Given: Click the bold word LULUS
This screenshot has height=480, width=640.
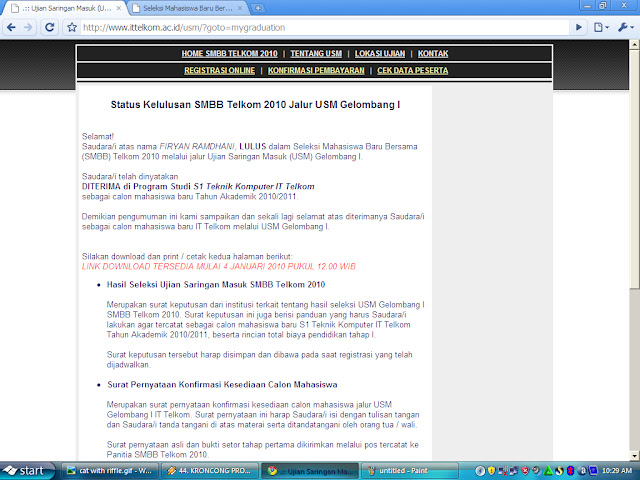Looking at the screenshot, I should point(253,146).
